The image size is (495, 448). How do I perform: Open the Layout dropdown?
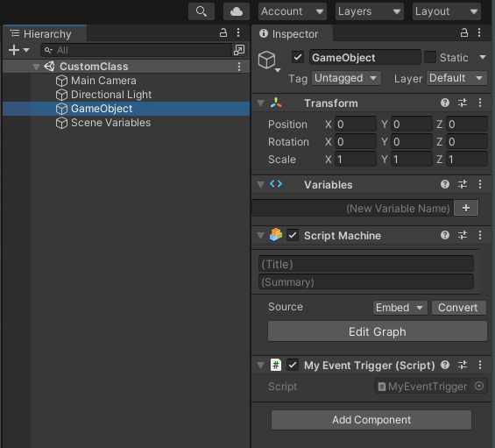447,11
